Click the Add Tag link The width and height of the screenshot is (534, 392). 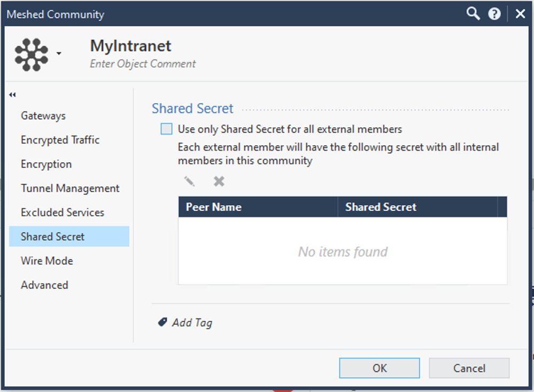[x=192, y=322]
